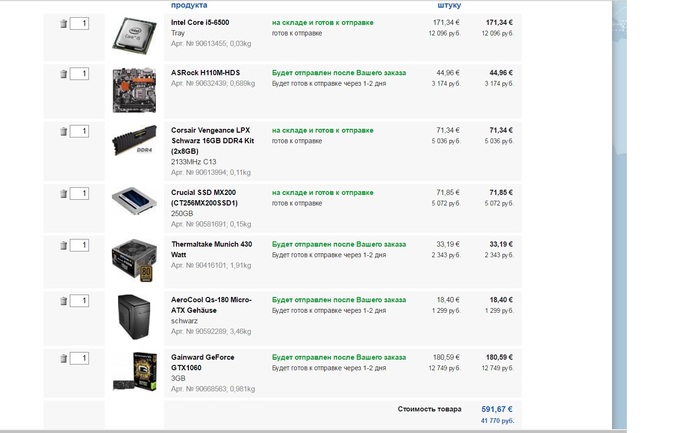The image size is (700, 433).
Task: Select order total 591,67 €
Action: (497, 409)
